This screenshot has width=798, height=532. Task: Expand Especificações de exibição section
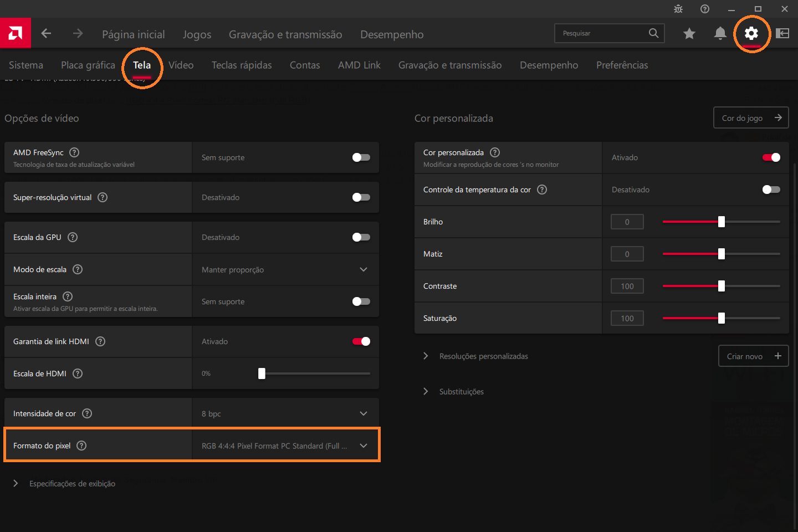64,484
